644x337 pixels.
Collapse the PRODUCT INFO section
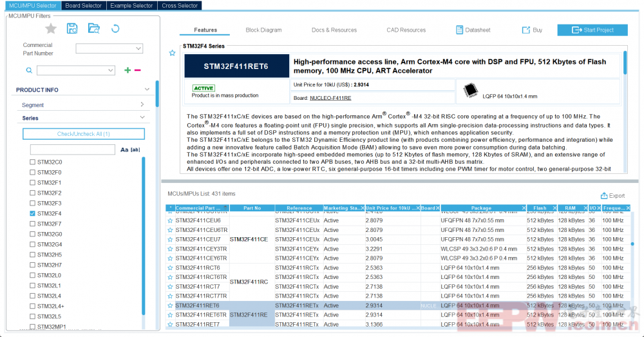click(147, 90)
